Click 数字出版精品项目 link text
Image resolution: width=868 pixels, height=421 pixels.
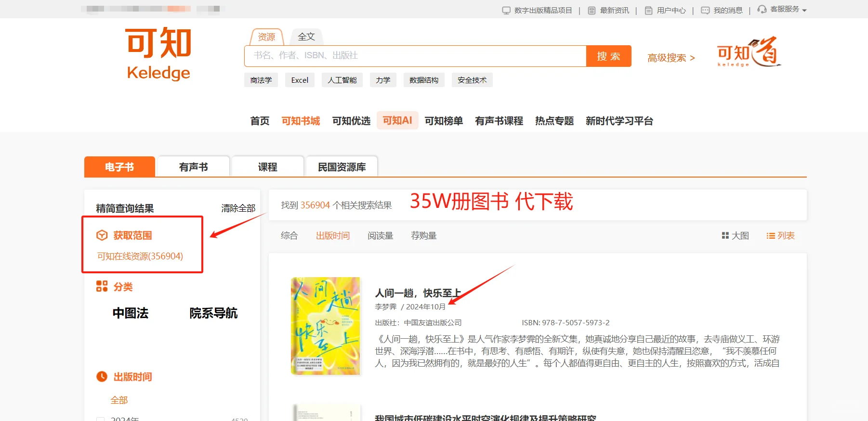543,10
